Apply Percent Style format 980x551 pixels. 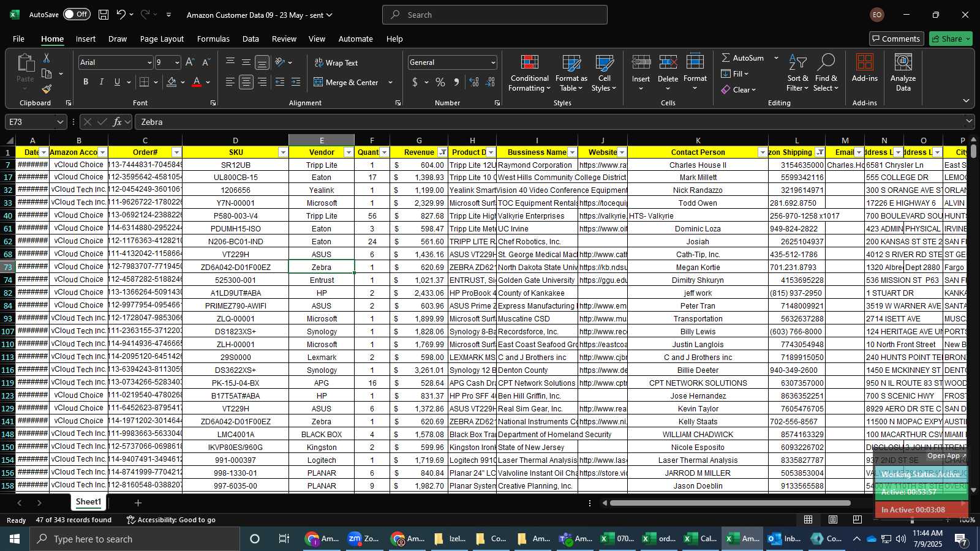[x=440, y=82]
